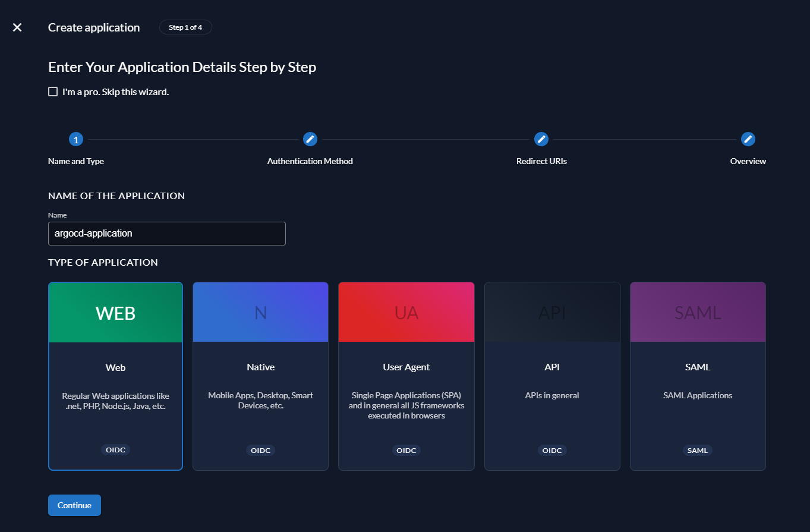Click the Redirect URIs pencil step icon

(x=541, y=139)
